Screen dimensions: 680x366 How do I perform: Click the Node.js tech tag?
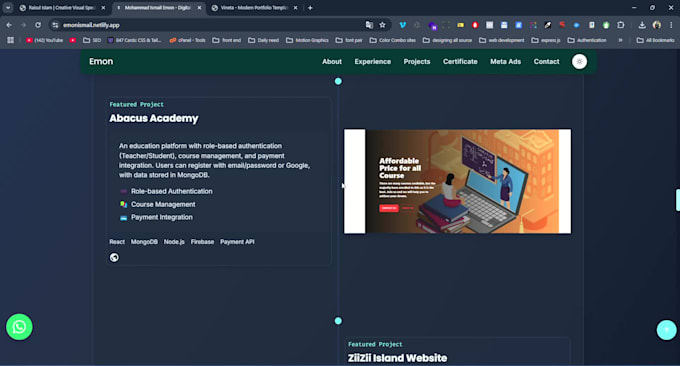(174, 242)
